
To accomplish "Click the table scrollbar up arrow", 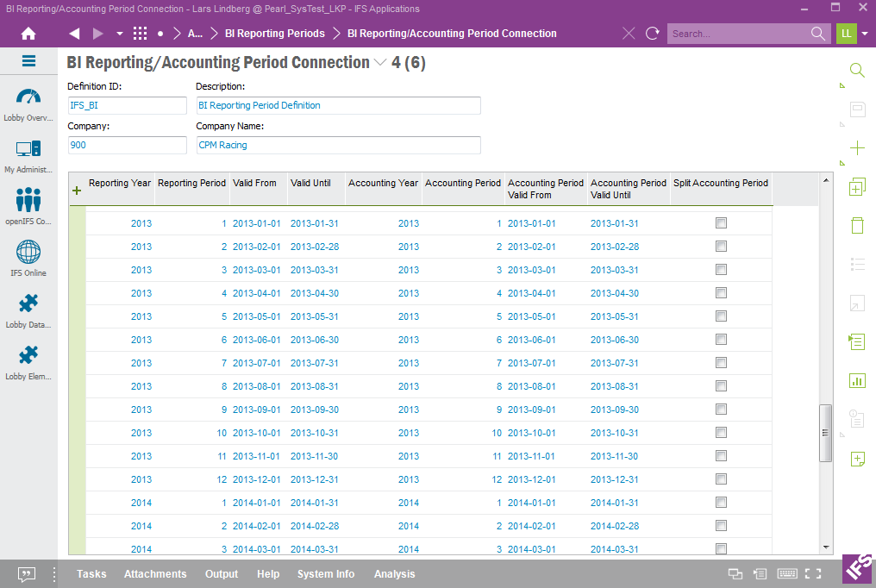I will (x=826, y=180).
